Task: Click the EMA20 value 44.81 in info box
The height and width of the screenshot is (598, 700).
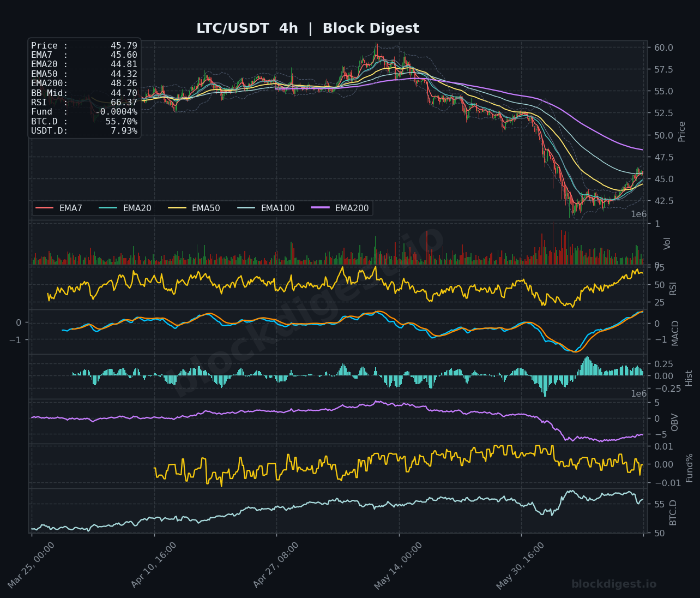Action: (x=124, y=64)
